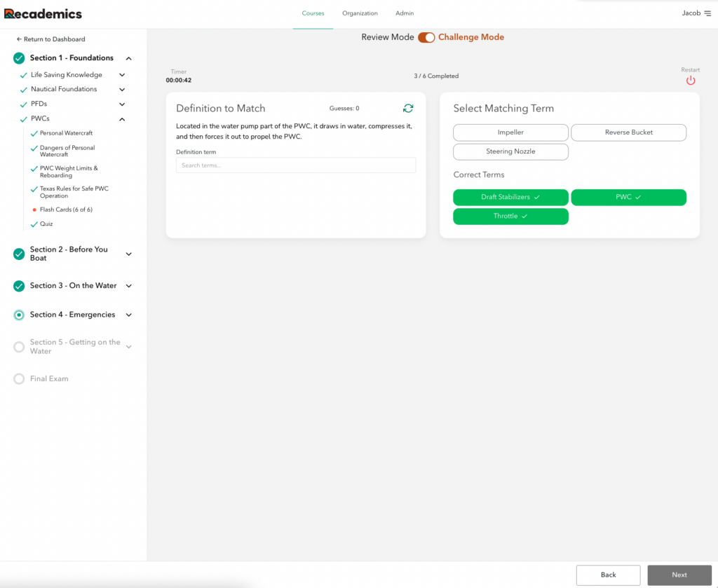Open the hamburger menu next to Jacob
Screen dimensions: 718x588
click(x=707, y=13)
